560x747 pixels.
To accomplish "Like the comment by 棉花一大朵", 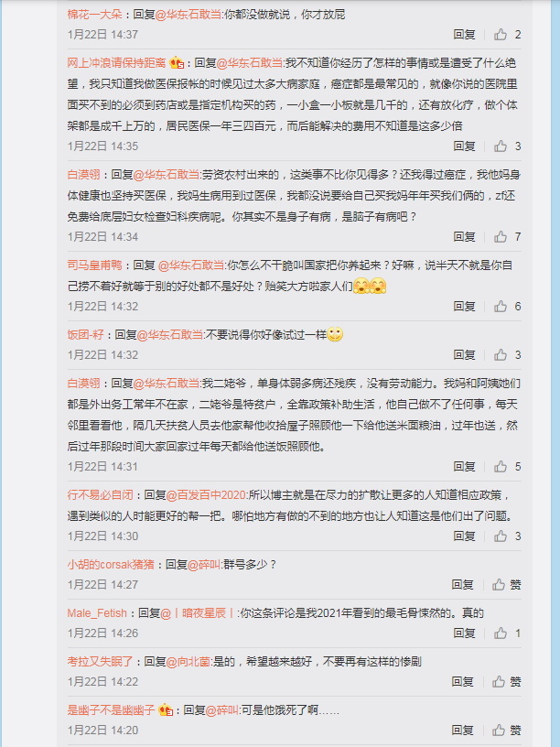I will [x=507, y=34].
